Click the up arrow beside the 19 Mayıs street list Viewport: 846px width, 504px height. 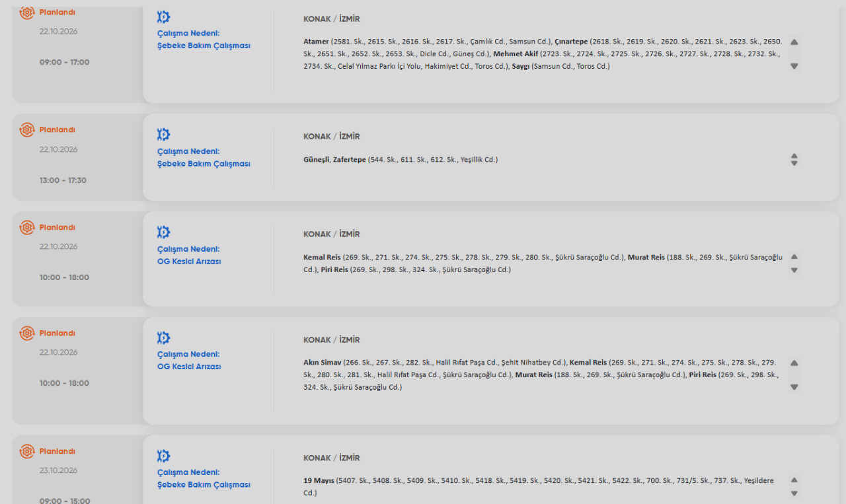tap(794, 480)
